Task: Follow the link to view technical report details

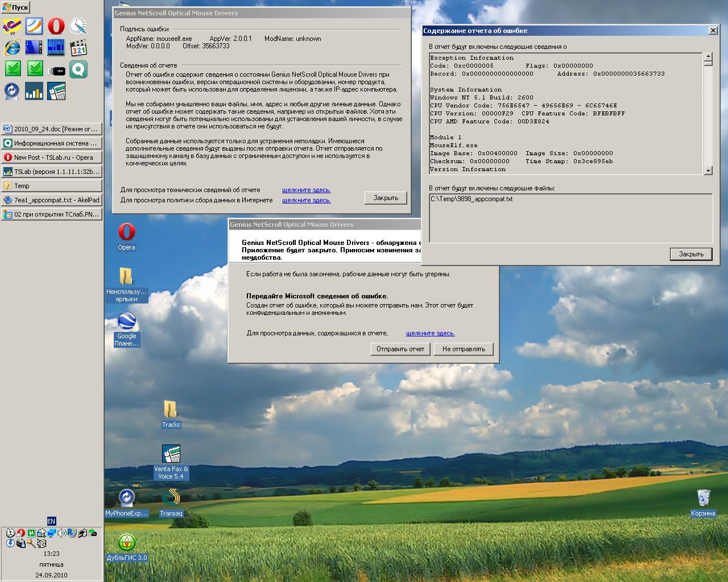Action: coord(306,190)
